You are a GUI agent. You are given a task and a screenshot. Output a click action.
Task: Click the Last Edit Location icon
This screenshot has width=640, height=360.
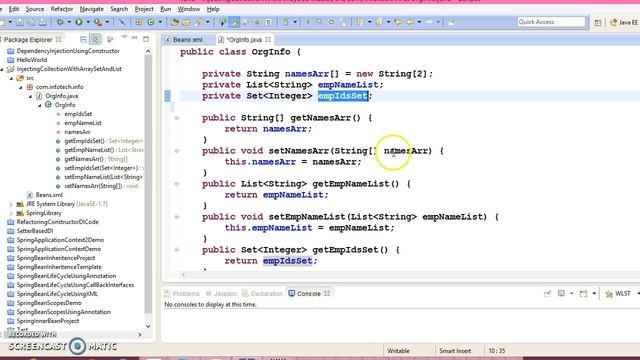coord(398,22)
